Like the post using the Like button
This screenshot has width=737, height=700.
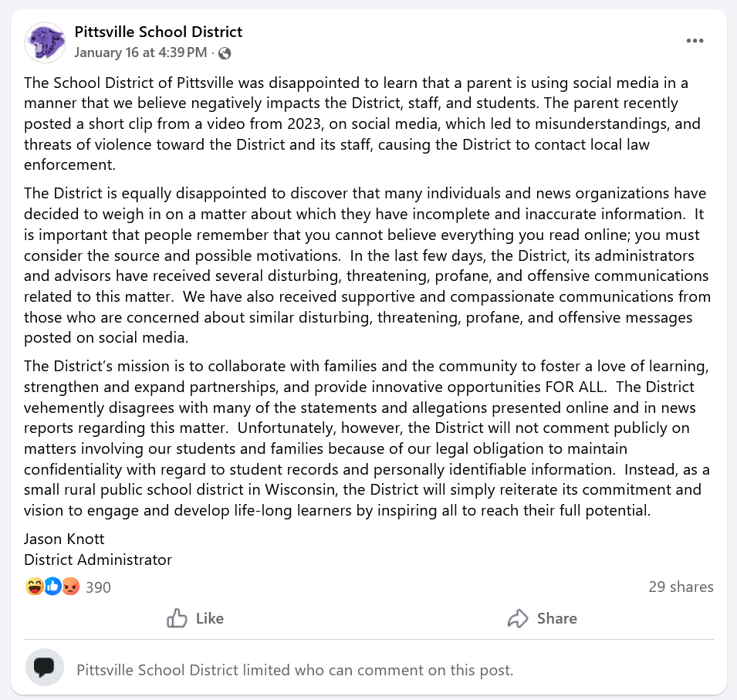pos(194,618)
